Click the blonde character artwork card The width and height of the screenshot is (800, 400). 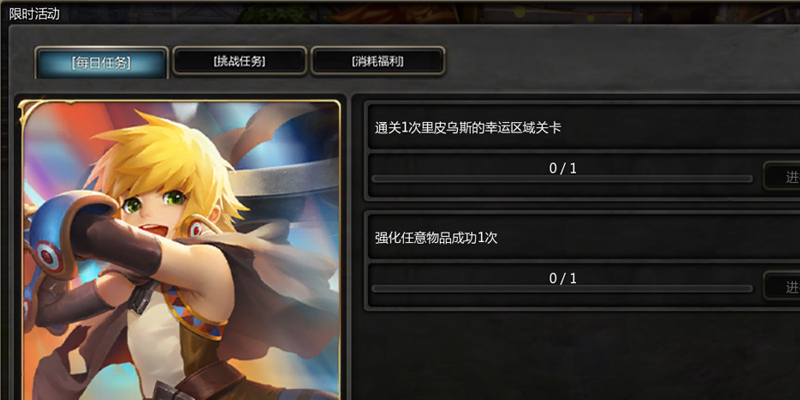click(x=181, y=250)
